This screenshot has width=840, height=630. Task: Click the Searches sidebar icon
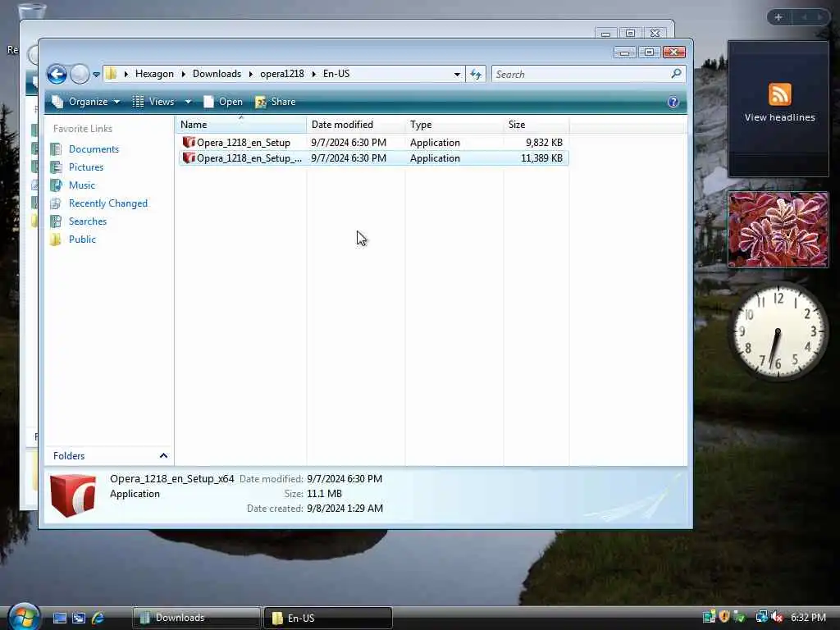pos(56,221)
